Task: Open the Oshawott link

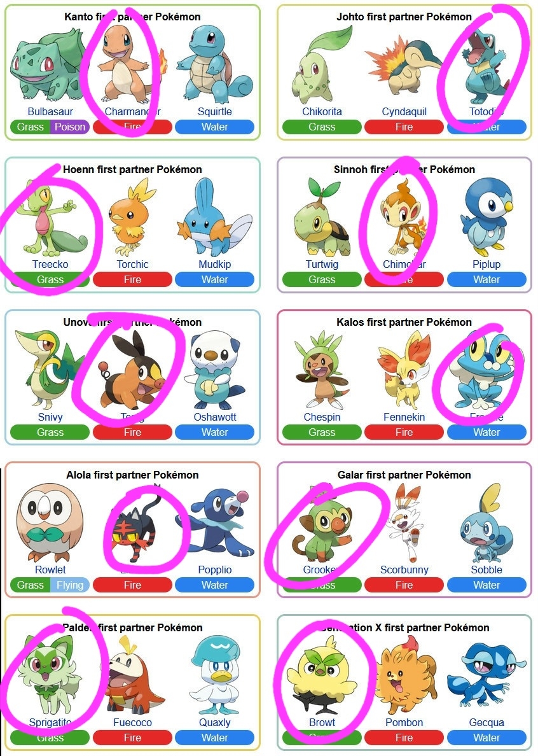Action: (x=215, y=417)
